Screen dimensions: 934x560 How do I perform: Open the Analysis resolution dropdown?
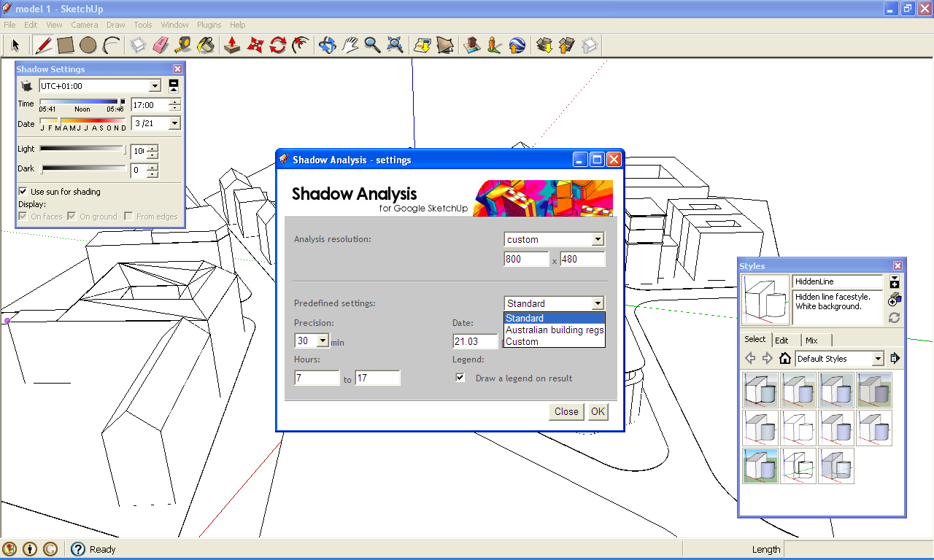(598, 238)
